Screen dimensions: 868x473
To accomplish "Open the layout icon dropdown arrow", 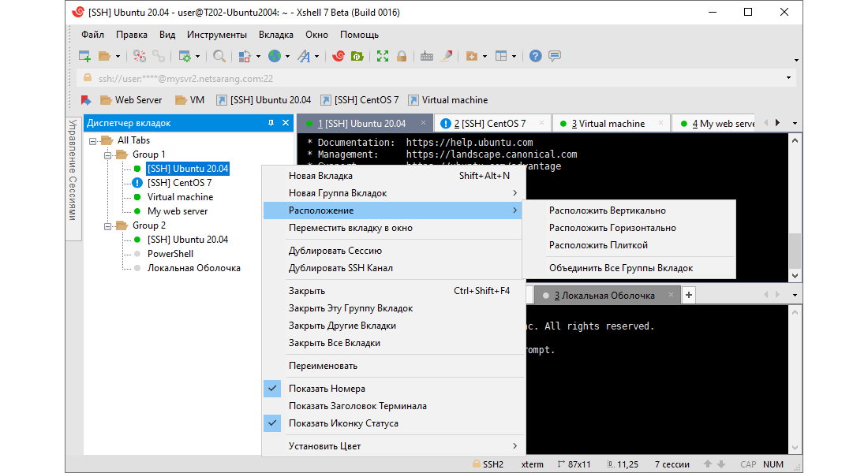I will pyautogui.click(x=514, y=57).
